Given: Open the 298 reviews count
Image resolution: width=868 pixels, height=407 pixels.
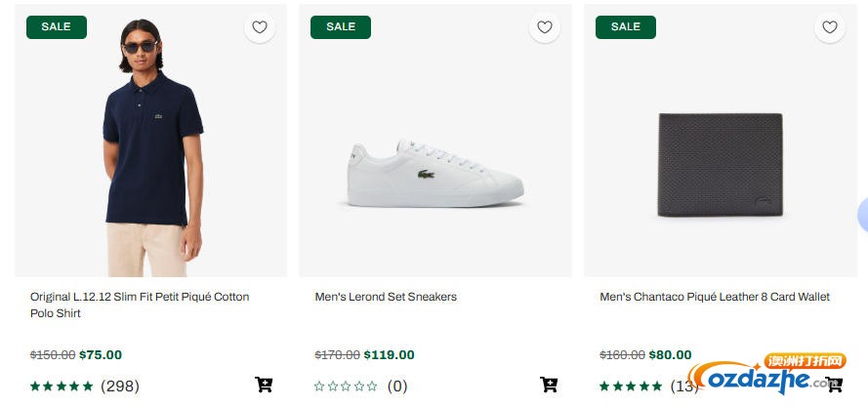Looking at the screenshot, I should point(120,387).
